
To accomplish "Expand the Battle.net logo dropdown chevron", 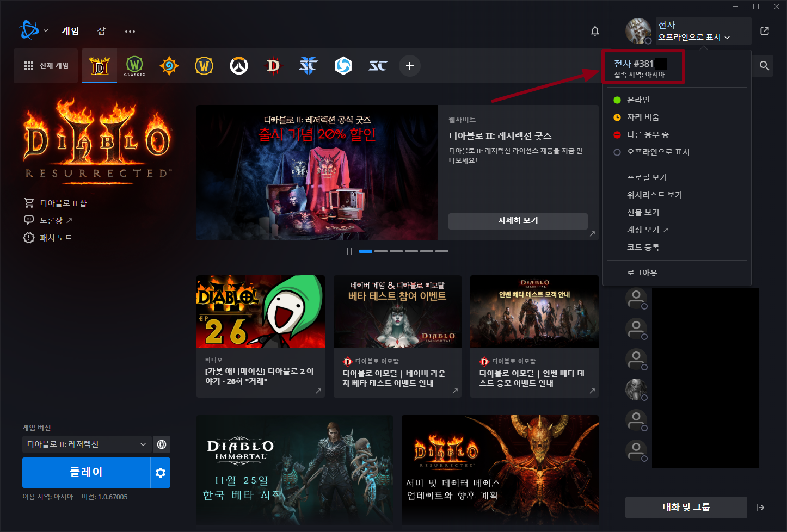I will coord(46,30).
